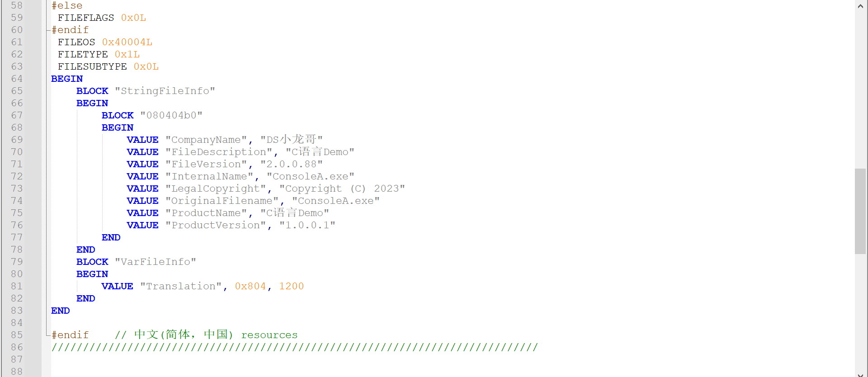Place cursor in "2.0.0.88" file version
The width and height of the screenshot is (868, 377).
(292, 164)
